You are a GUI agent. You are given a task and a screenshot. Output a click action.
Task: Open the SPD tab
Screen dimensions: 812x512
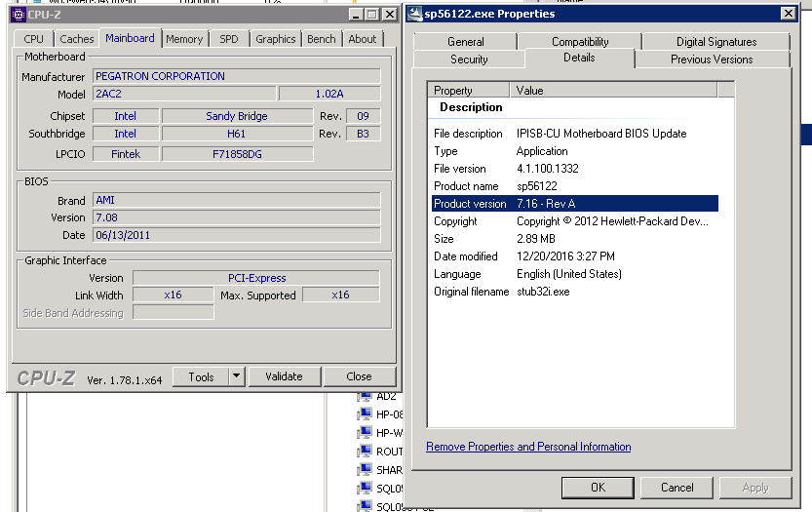pos(228,39)
